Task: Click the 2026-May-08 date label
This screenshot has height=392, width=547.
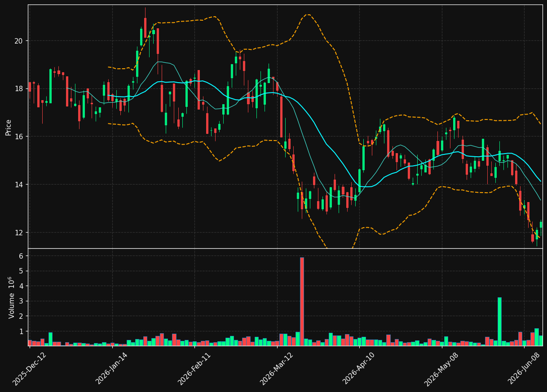Action: 441,369
